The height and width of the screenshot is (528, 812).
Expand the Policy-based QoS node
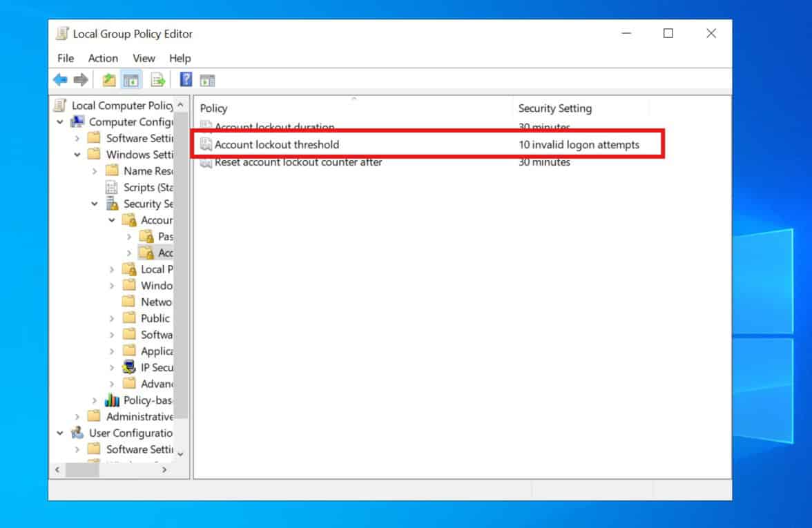pos(94,400)
